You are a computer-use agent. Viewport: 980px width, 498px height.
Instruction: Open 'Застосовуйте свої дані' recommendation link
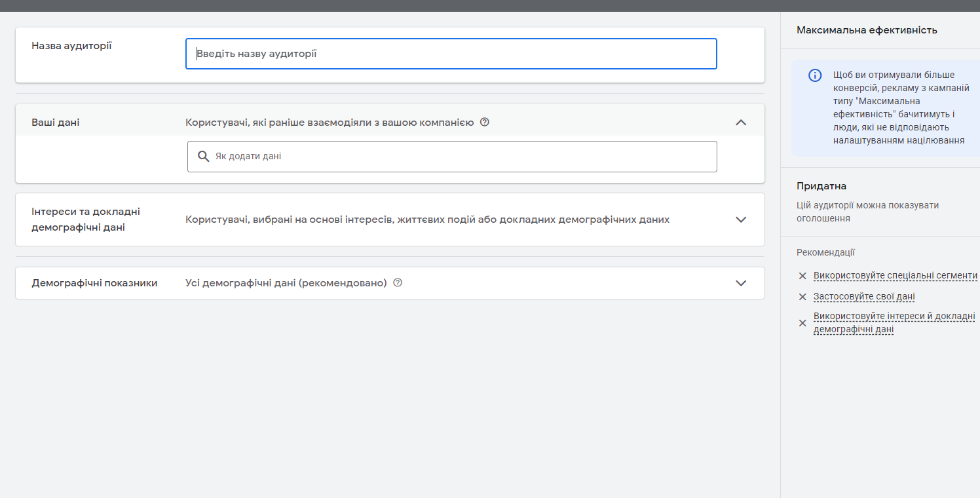coord(864,297)
